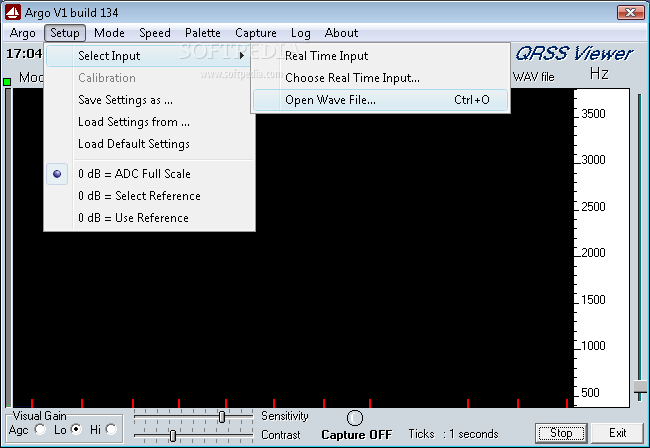Click the Argo sailboat title bar icon
650x448 pixels.
point(12,12)
